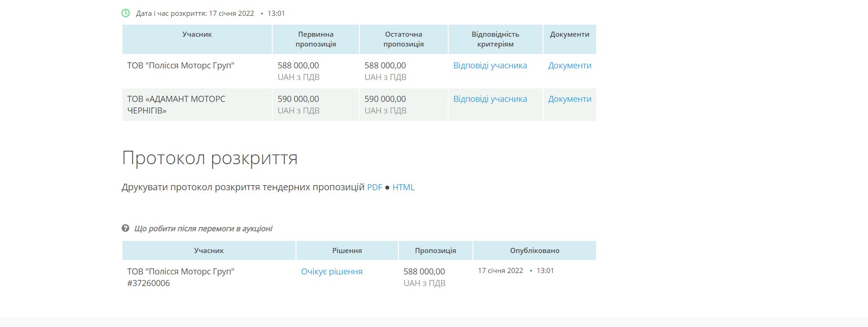Click the Первинна пропозиція column header
Image resolution: width=868 pixels, height=327 pixels.
pos(316,39)
